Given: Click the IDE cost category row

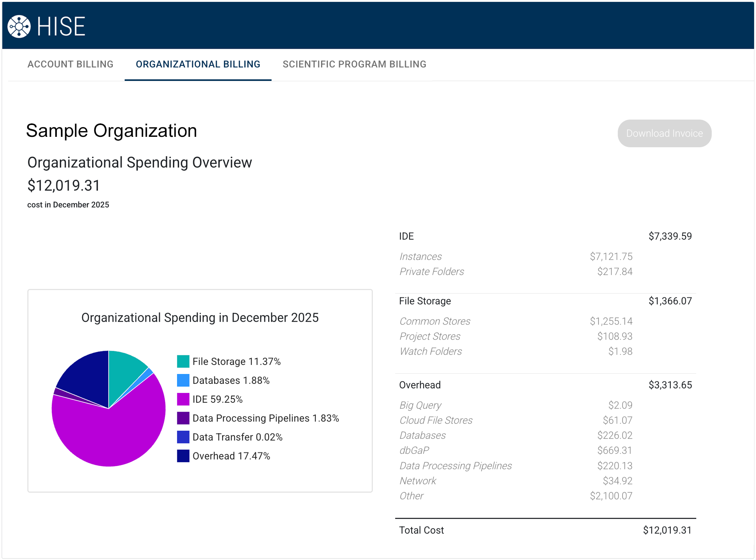Looking at the screenshot, I should click(407, 236).
